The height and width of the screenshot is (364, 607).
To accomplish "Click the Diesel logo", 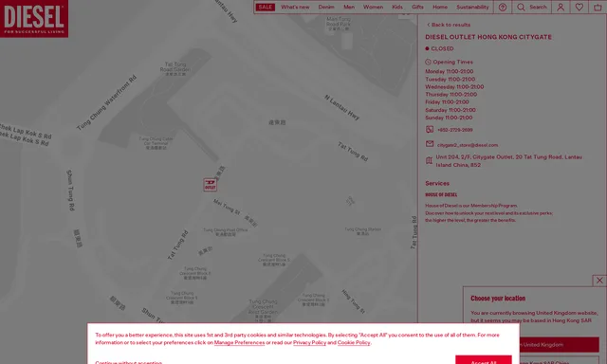I will tap(34, 19).
